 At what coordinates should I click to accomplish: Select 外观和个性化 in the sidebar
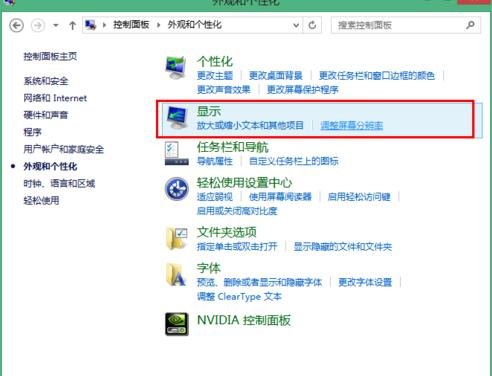pyautogui.click(x=50, y=166)
